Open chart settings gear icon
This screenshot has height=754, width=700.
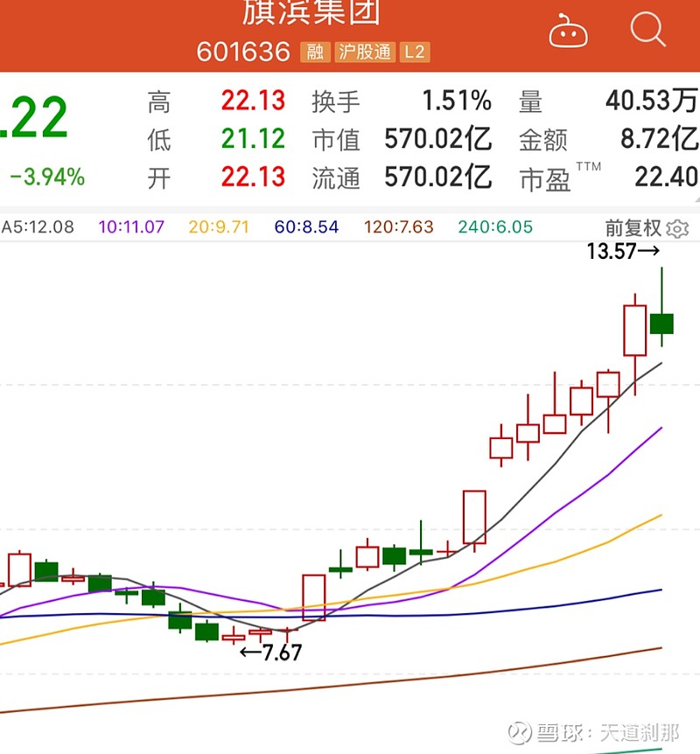pos(677,228)
